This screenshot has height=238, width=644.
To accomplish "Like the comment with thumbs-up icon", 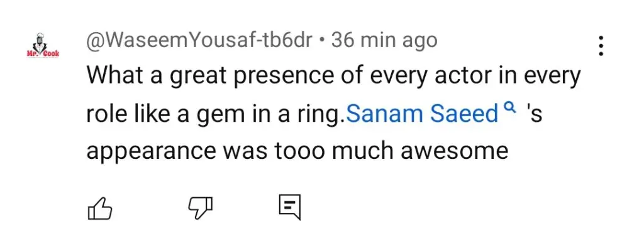I will click(x=100, y=208).
